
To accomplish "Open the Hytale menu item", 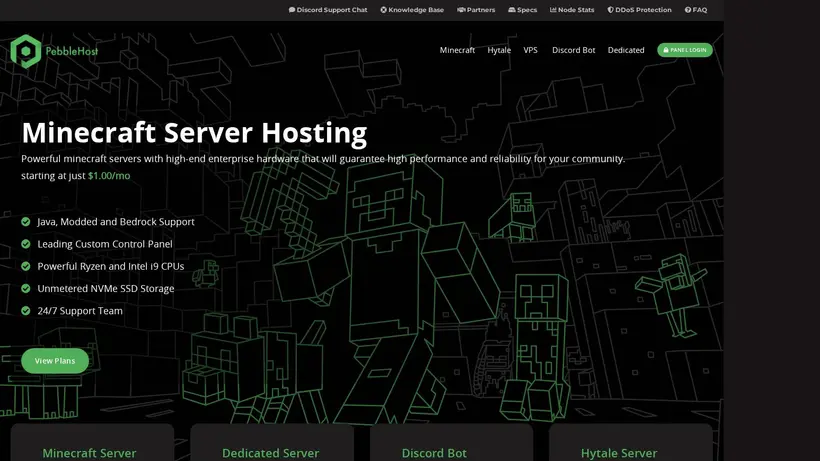I will tap(499, 50).
